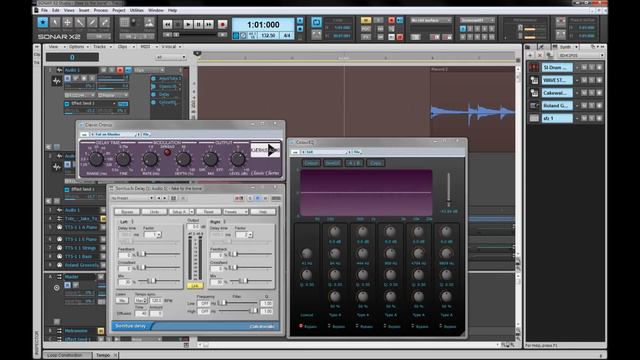Click the Bypass button in Sonitus Delay
The height and width of the screenshot is (360, 640).
click(127, 211)
